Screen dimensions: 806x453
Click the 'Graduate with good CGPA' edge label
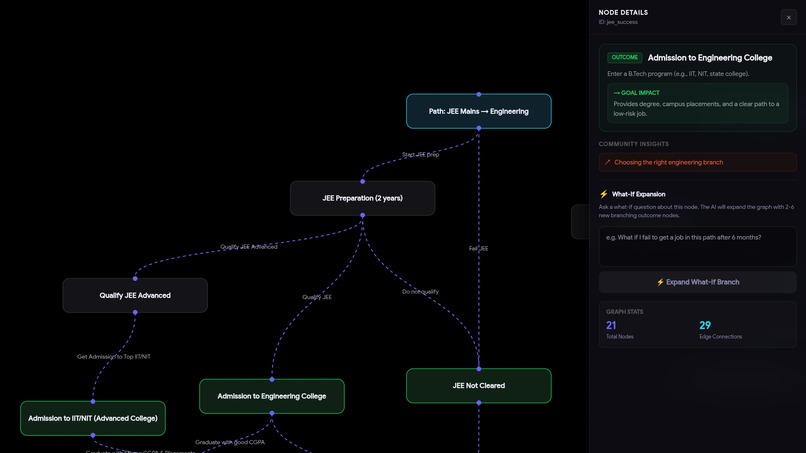point(230,442)
